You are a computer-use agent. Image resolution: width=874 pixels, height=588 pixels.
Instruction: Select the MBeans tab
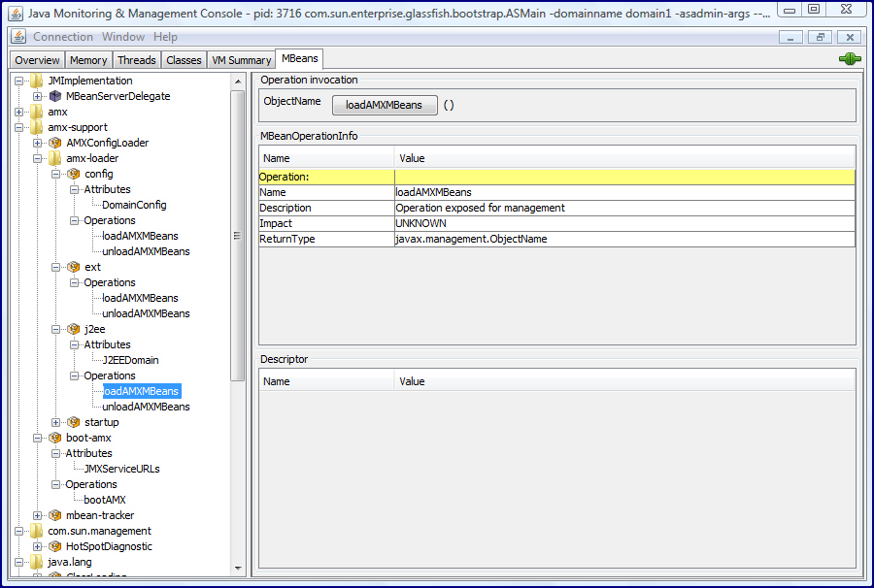pyautogui.click(x=300, y=58)
